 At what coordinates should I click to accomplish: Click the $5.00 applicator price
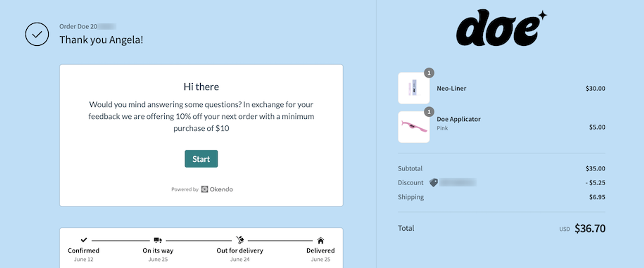pyautogui.click(x=597, y=127)
